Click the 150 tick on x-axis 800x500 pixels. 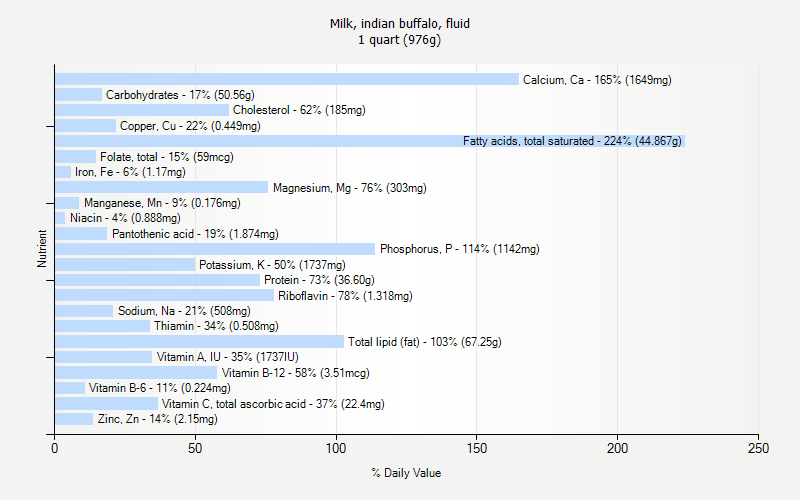click(x=477, y=450)
